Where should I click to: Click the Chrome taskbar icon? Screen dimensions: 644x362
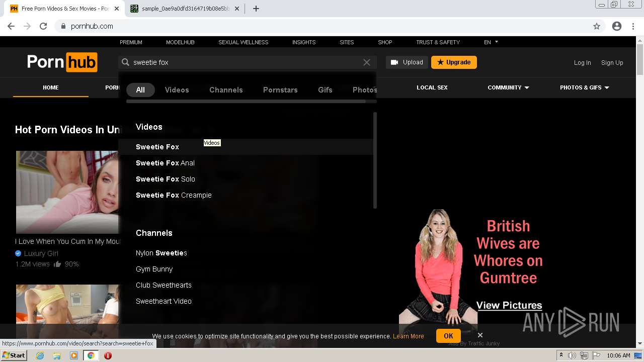pos(91,355)
